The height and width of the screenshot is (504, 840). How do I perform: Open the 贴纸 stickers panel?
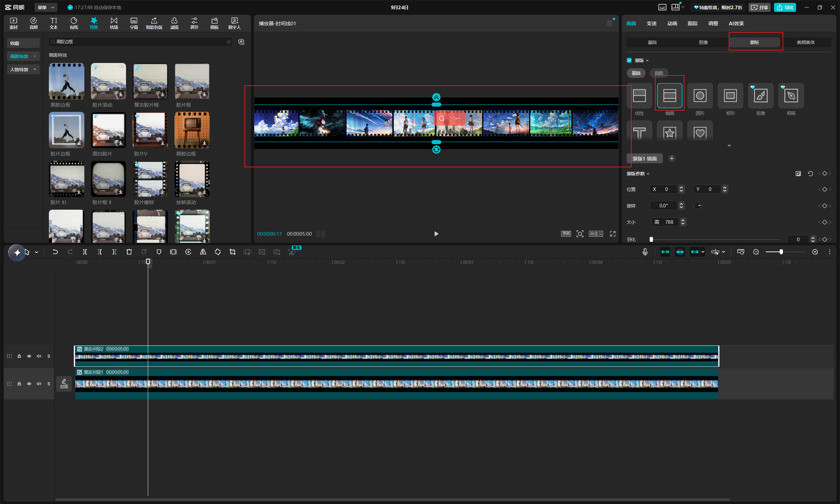coord(74,23)
